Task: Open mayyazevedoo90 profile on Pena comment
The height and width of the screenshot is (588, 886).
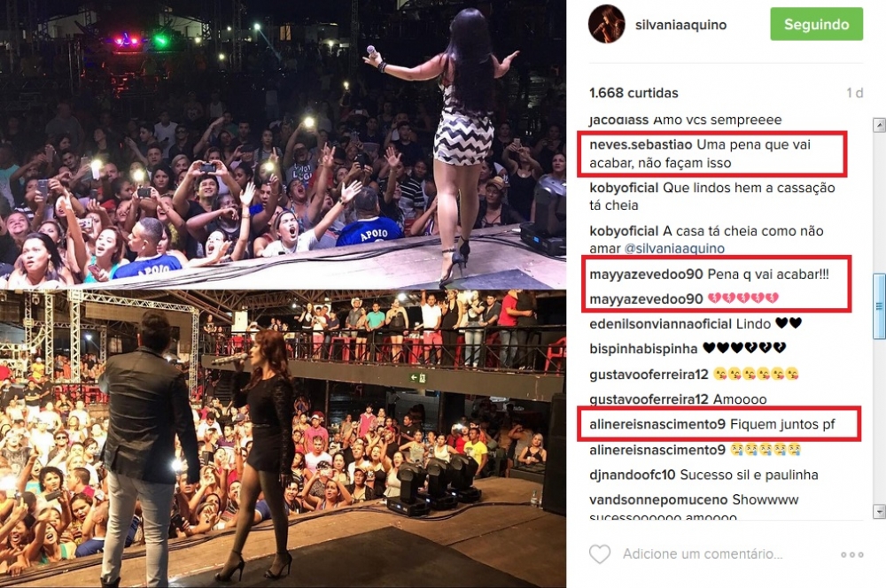Action: (646, 275)
